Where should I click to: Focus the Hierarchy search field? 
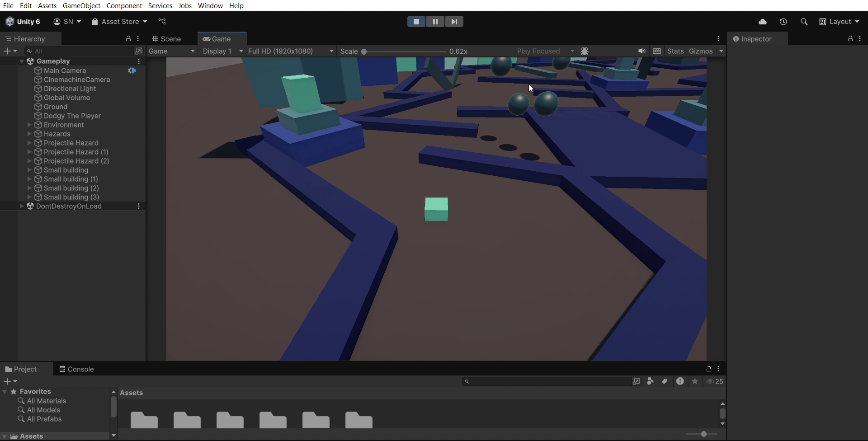click(x=79, y=51)
